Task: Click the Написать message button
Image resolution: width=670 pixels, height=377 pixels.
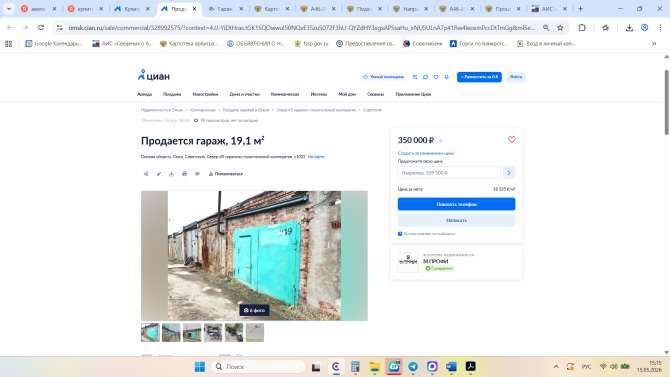Action: pos(456,220)
